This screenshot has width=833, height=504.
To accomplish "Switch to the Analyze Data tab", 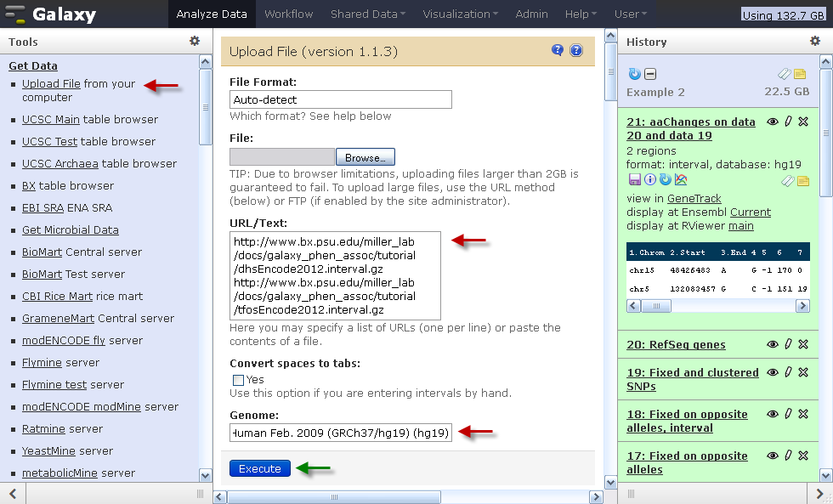I will [x=212, y=14].
